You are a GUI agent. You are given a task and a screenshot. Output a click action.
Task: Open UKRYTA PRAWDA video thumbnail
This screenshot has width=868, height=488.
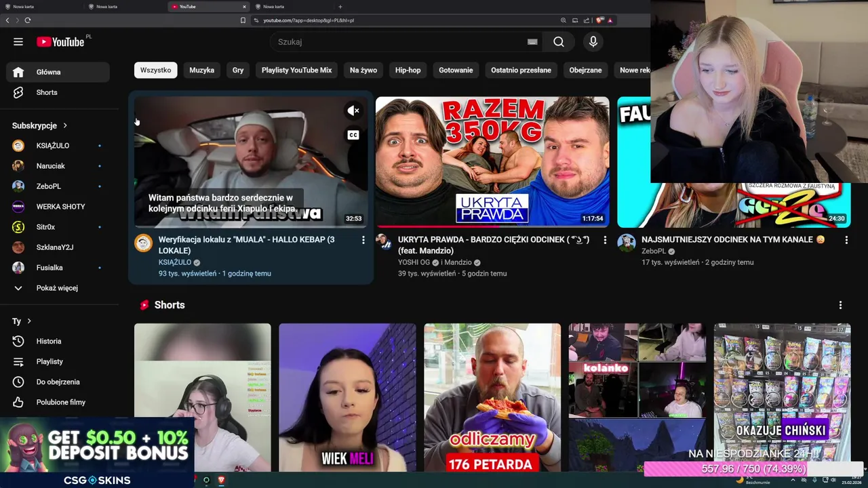[492, 162]
